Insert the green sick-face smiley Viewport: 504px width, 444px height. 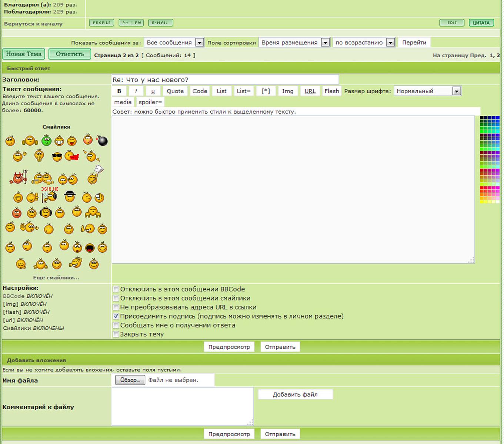(x=46, y=141)
